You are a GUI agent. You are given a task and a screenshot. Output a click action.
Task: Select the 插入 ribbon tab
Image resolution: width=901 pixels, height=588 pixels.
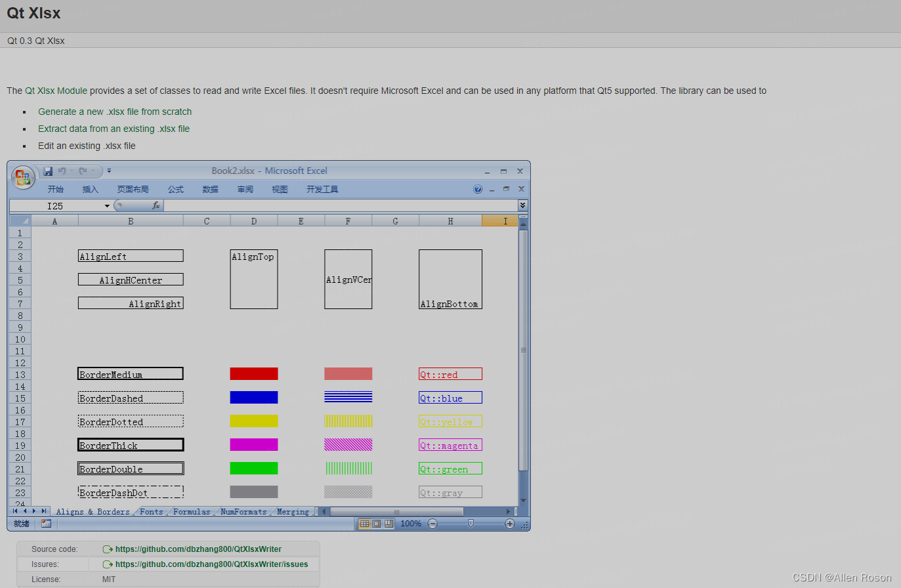(x=90, y=189)
